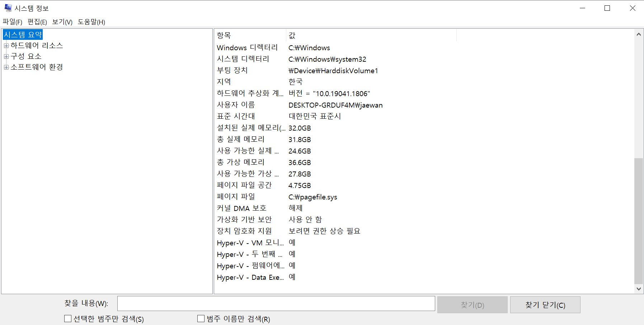644x325 pixels.
Task: Click the 항목 column header
Action: tap(250, 36)
